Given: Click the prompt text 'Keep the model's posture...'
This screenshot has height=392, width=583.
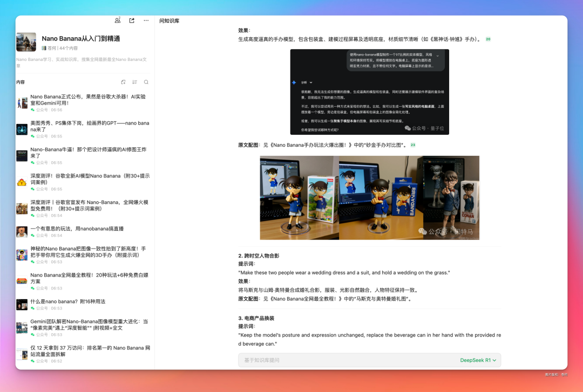Looking at the screenshot, I should click(x=370, y=339).
